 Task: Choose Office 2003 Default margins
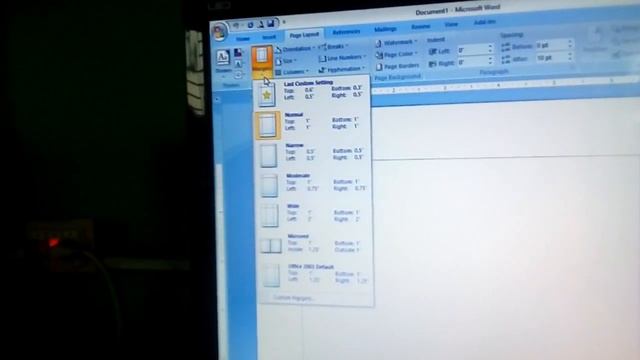tap(315, 276)
